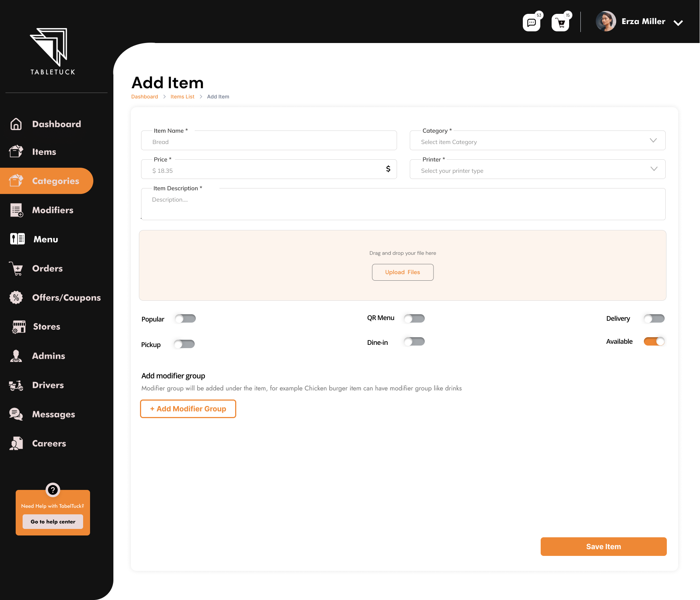Viewport: 700px width, 600px height.
Task: View Orders using the cart icon
Action: pyautogui.click(x=47, y=268)
